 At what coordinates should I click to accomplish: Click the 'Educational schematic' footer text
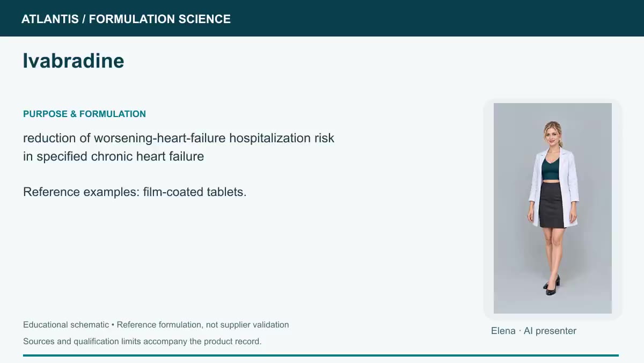(x=66, y=325)
